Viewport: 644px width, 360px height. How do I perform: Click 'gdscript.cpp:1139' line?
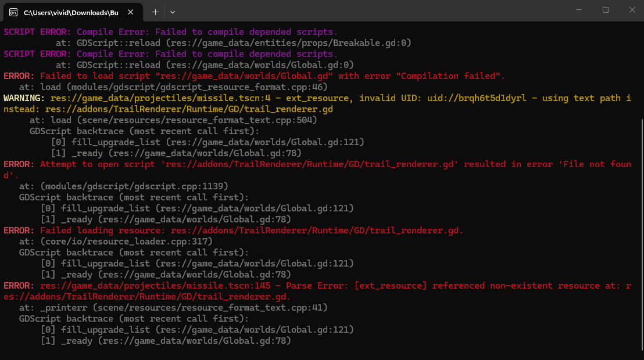tap(124, 186)
